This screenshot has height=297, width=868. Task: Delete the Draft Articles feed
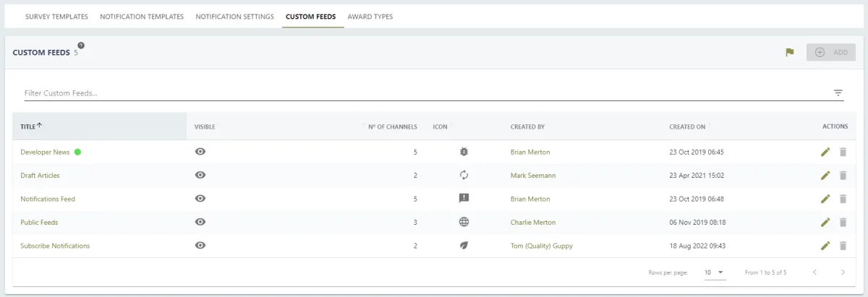[x=843, y=176]
